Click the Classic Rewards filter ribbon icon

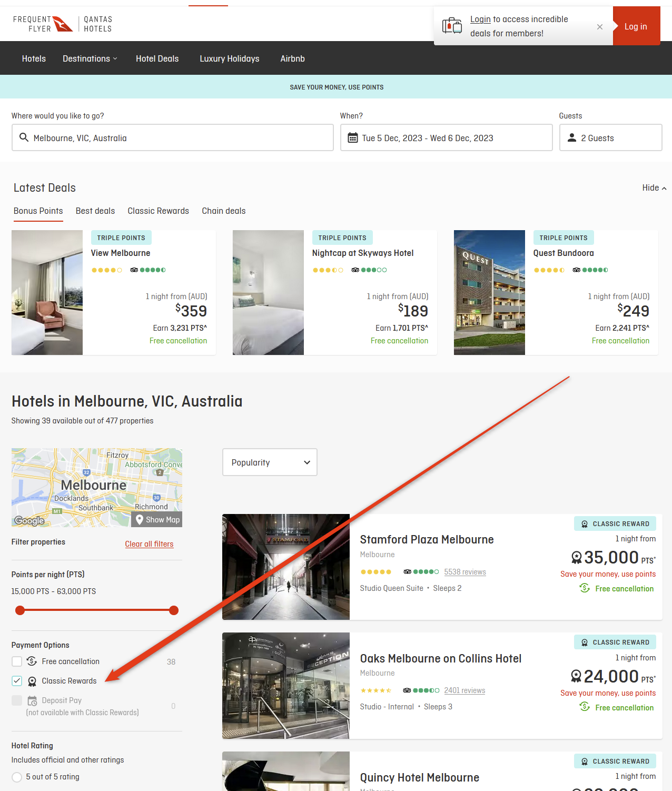[32, 681]
